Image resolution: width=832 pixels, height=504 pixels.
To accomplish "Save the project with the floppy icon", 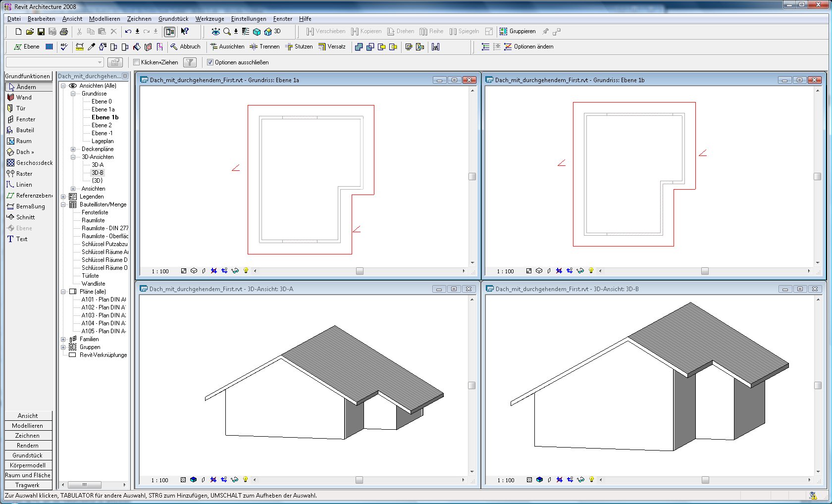I will click(41, 32).
